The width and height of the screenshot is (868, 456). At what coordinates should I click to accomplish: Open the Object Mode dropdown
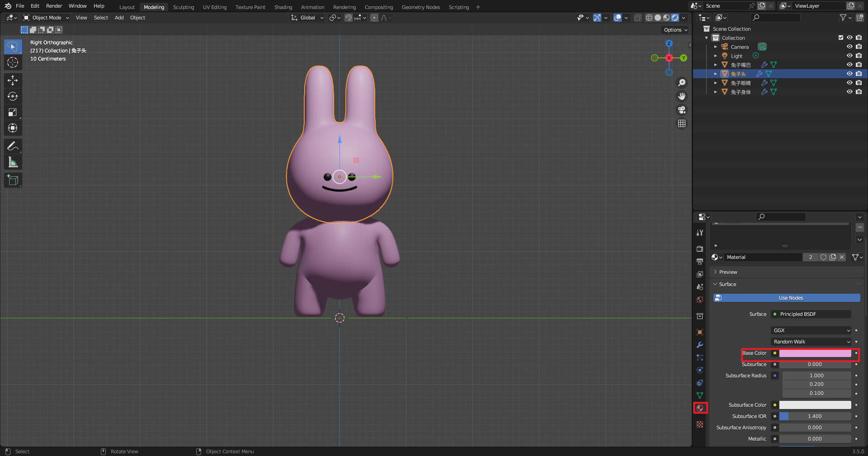coord(46,18)
